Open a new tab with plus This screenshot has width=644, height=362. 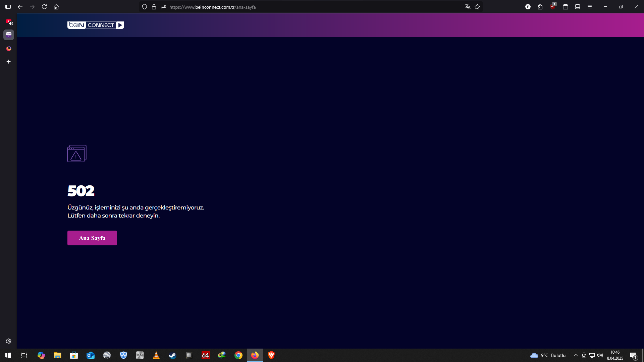point(9,62)
